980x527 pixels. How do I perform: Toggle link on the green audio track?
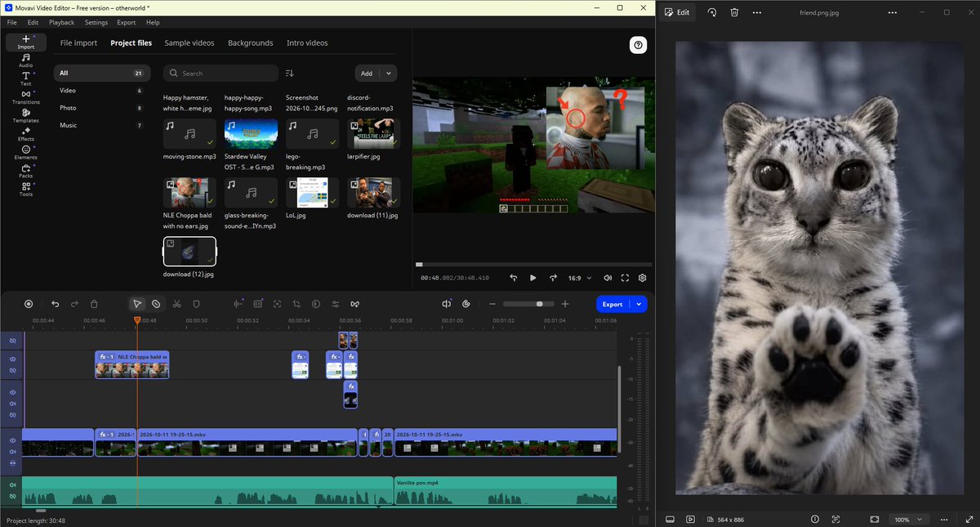(13, 497)
